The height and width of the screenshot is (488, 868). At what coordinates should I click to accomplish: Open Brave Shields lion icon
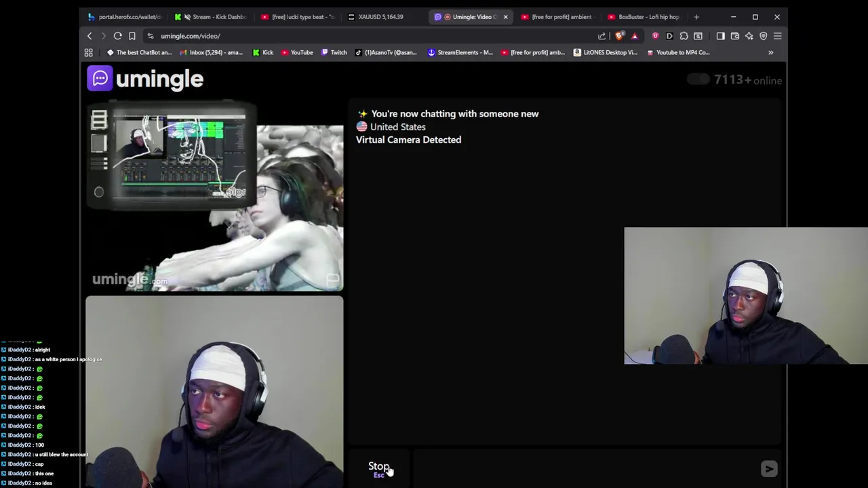coord(619,36)
